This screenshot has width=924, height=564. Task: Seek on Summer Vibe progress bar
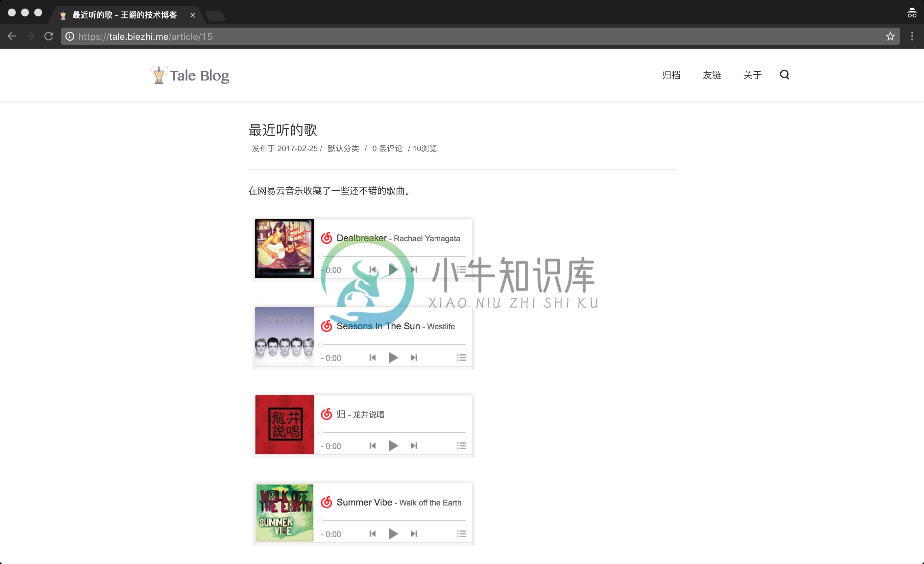click(393, 521)
